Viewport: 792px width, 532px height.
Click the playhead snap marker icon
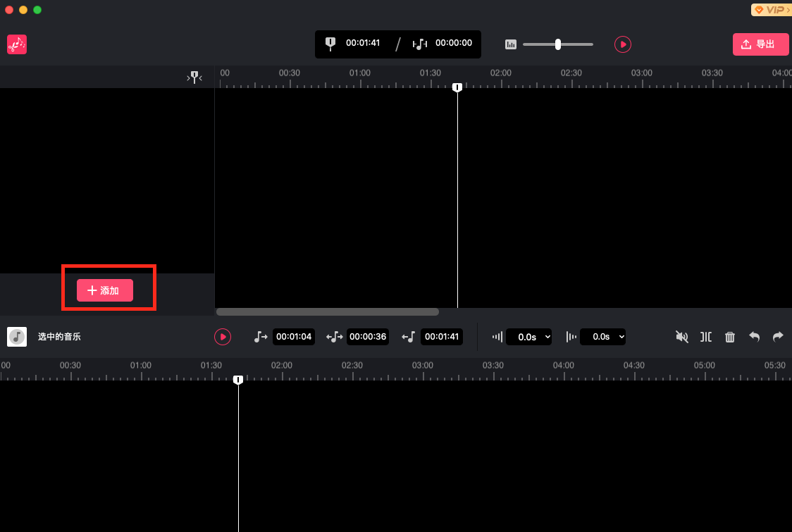point(194,78)
